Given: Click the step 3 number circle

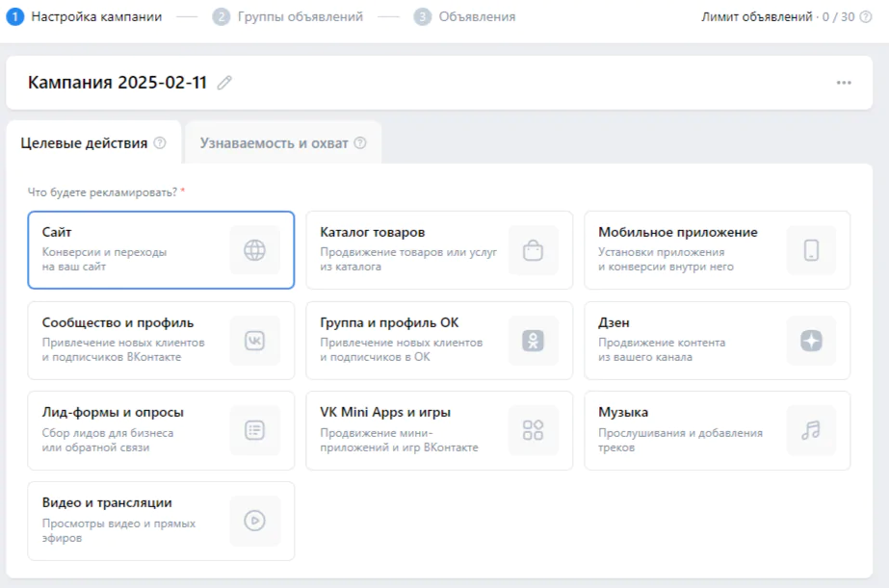Looking at the screenshot, I should [x=423, y=17].
